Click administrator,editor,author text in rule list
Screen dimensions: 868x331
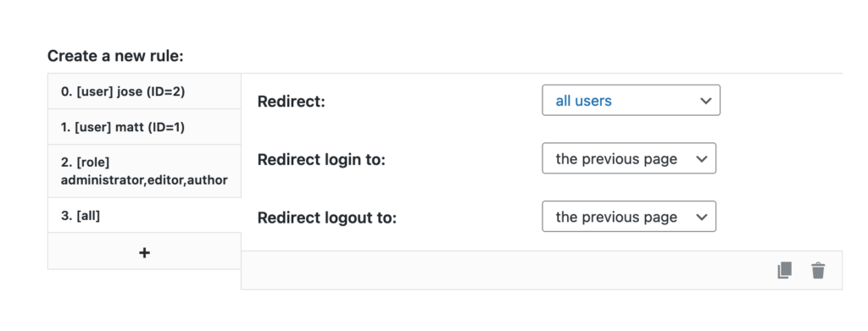click(x=144, y=180)
